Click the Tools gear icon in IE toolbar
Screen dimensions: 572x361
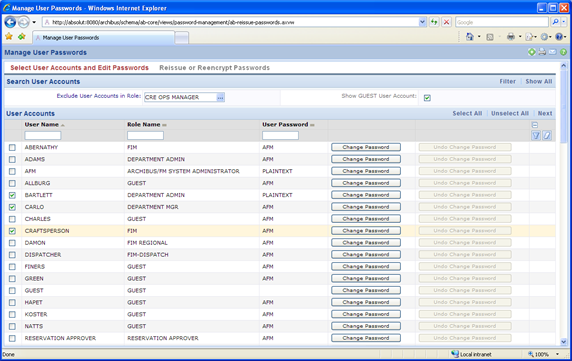(x=544, y=37)
